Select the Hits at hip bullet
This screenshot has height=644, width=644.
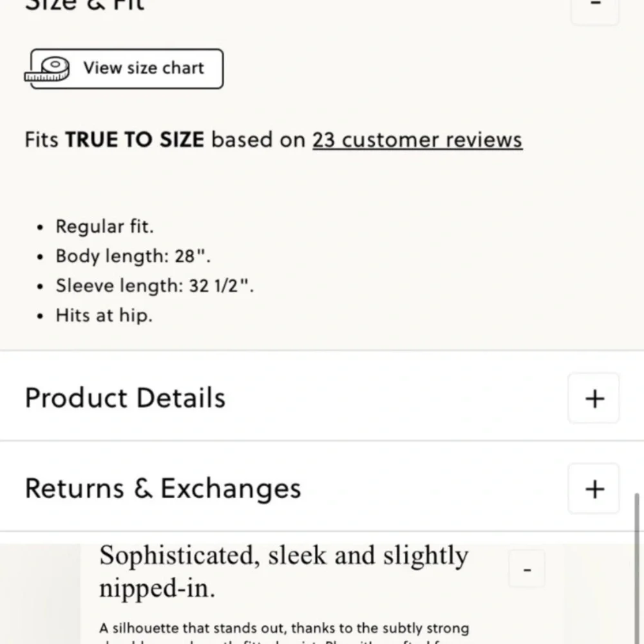pyautogui.click(x=104, y=316)
